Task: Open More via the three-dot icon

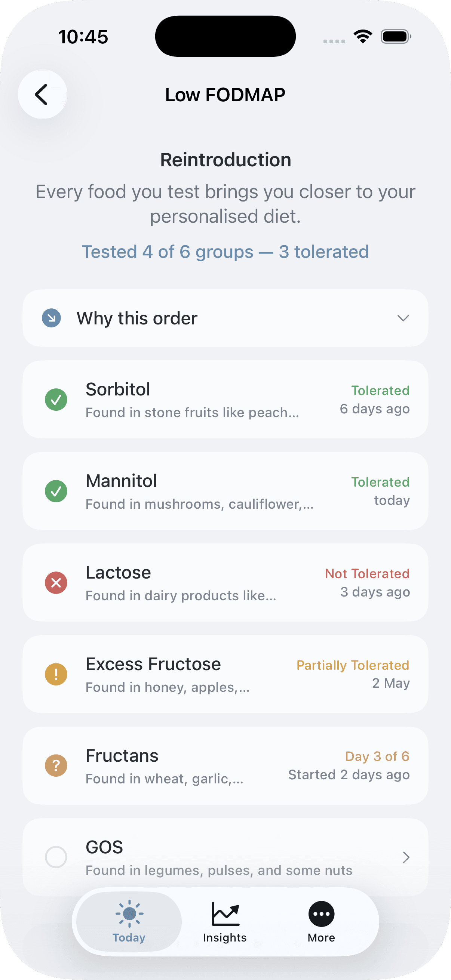Action: [321, 914]
